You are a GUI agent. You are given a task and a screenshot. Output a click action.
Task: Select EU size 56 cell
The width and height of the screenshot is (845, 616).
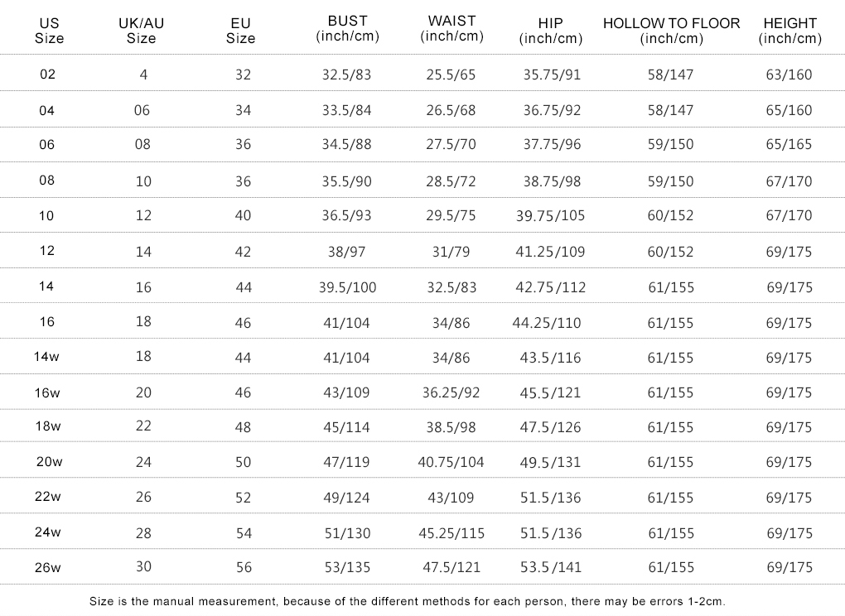click(x=244, y=567)
